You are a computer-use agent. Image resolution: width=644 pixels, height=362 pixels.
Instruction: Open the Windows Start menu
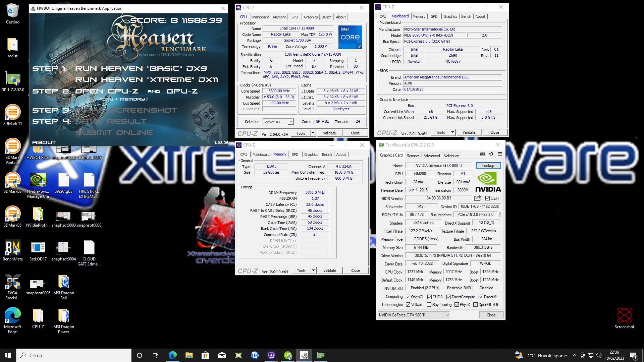tap(8, 355)
